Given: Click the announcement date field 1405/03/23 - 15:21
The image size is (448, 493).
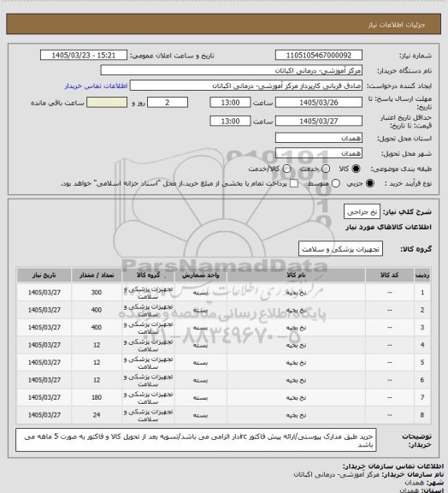Looking at the screenshot, I should (x=84, y=56).
